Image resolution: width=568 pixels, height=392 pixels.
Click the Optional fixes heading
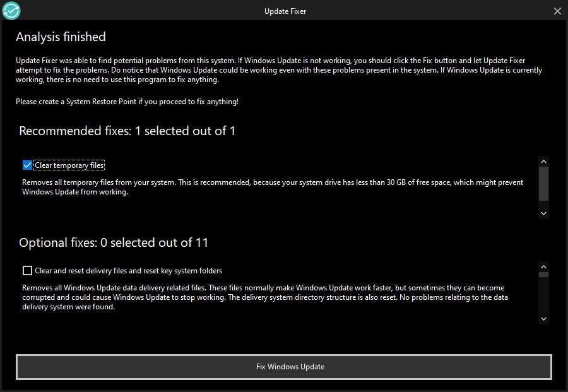[114, 242]
